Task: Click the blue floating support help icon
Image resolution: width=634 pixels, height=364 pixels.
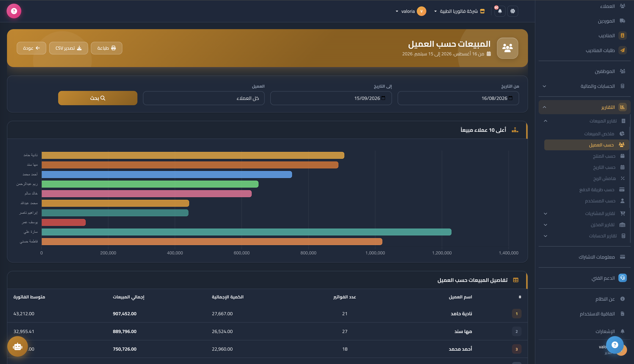Action: 615,345
